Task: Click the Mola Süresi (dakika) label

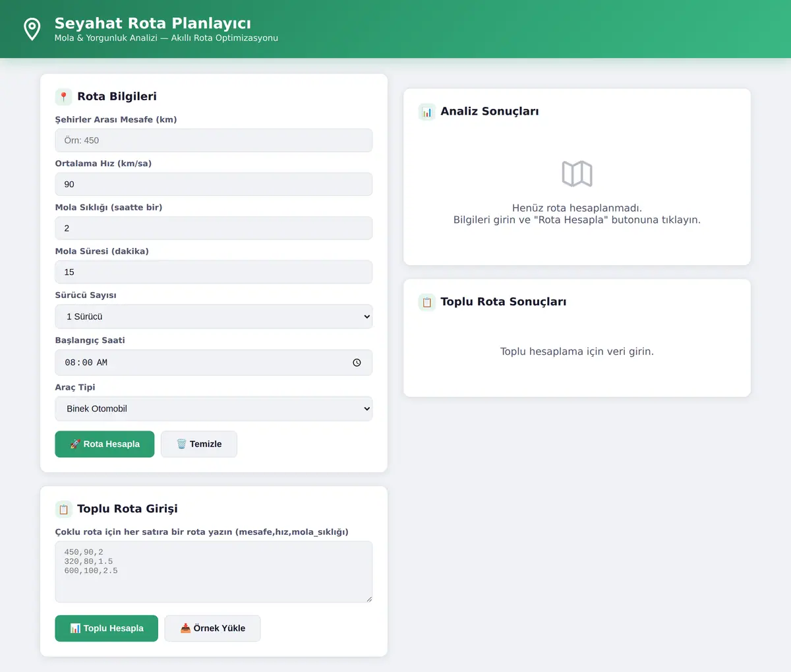Action: click(102, 251)
